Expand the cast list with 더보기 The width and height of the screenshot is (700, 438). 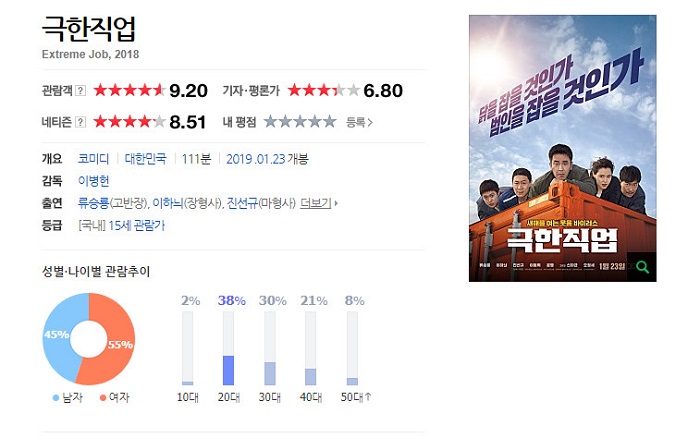tap(319, 204)
